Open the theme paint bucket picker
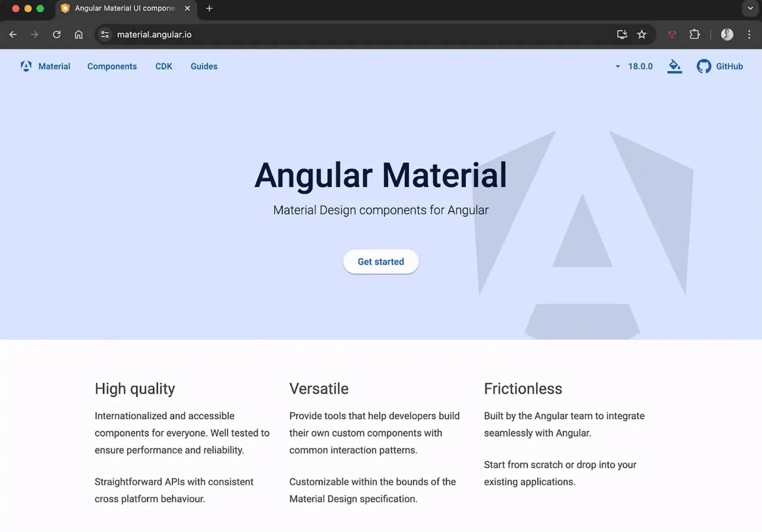The width and height of the screenshot is (762, 532). pyautogui.click(x=674, y=66)
